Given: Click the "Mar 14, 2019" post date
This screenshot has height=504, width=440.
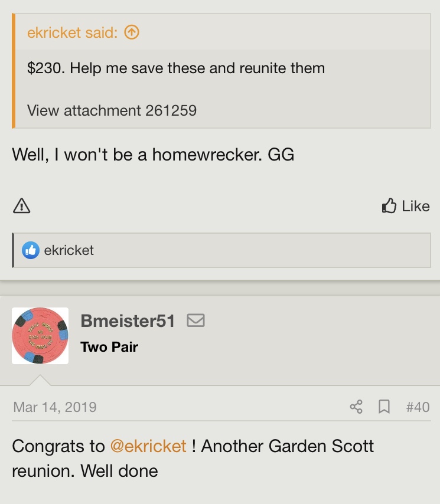Looking at the screenshot, I should coord(54,407).
